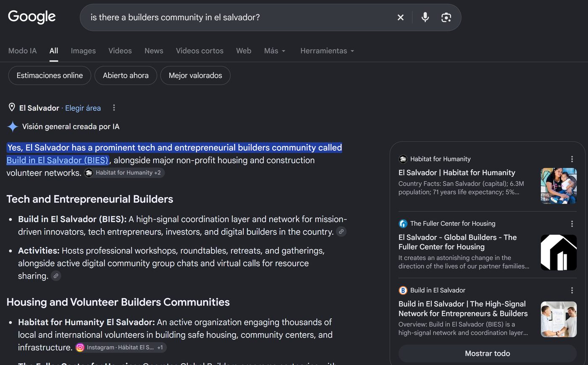Click the Activities: bold text
The width and height of the screenshot is (588, 365).
pos(39,251)
